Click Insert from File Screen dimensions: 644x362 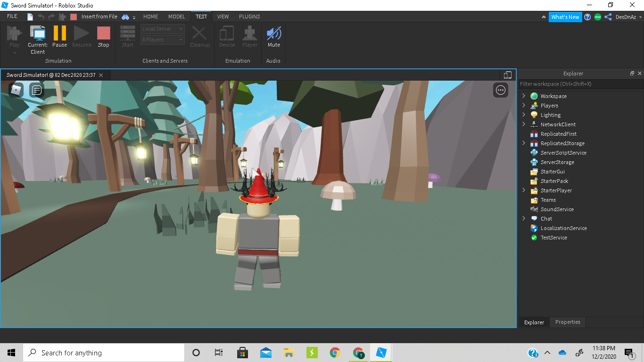(x=99, y=16)
